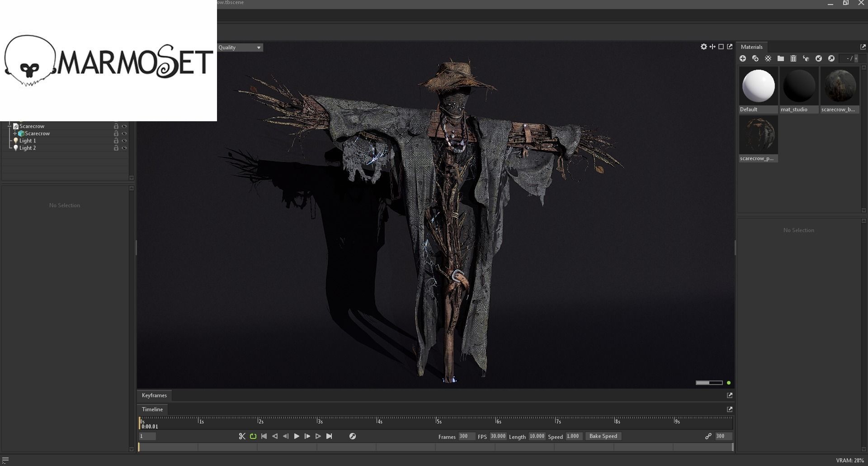
Task: Open materials folder icon
Action: 781,58
